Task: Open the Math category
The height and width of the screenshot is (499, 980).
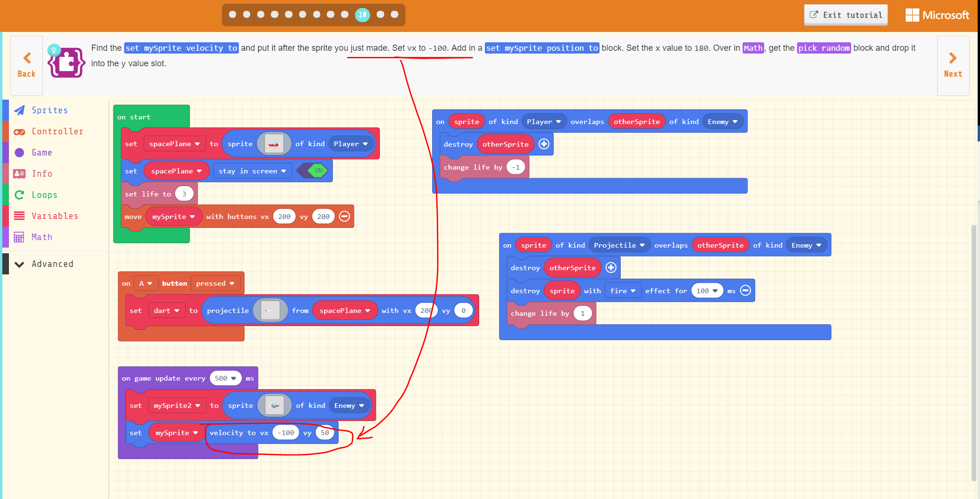Action: click(x=19, y=237)
